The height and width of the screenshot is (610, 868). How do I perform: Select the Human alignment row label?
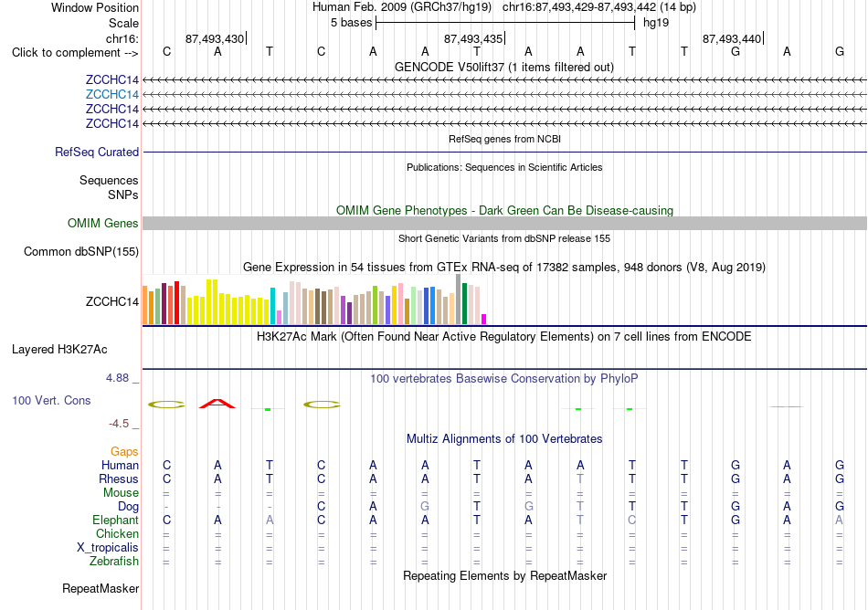[120, 465]
